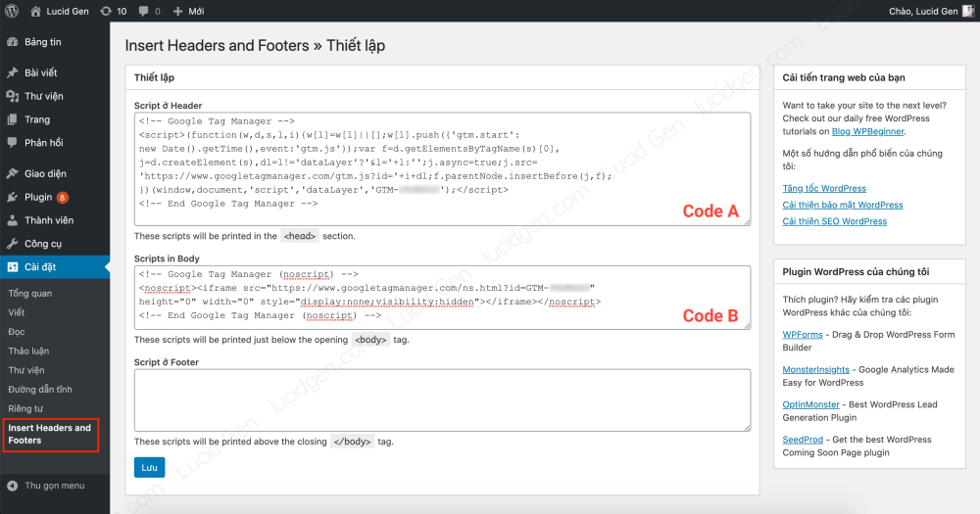
Task: Click the Chào, Lucid Gen account greeting
Action: pos(923,11)
